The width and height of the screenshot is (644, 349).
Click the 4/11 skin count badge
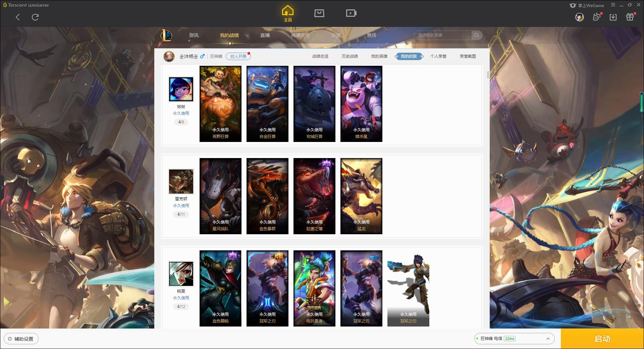[x=181, y=214]
